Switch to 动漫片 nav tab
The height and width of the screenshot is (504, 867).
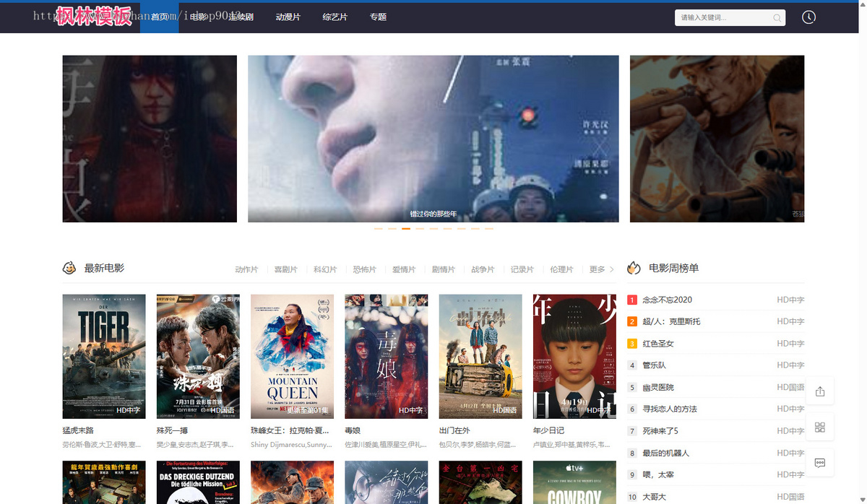pos(288,17)
